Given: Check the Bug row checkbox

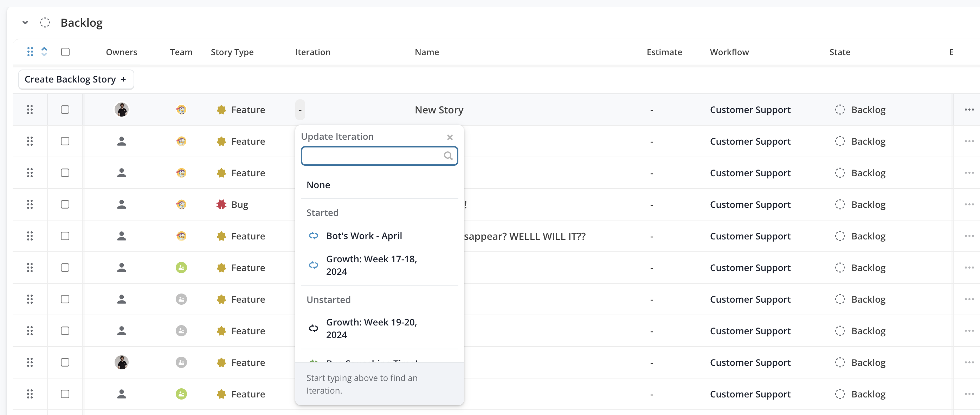Looking at the screenshot, I should pyautogui.click(x=65, y=204).
